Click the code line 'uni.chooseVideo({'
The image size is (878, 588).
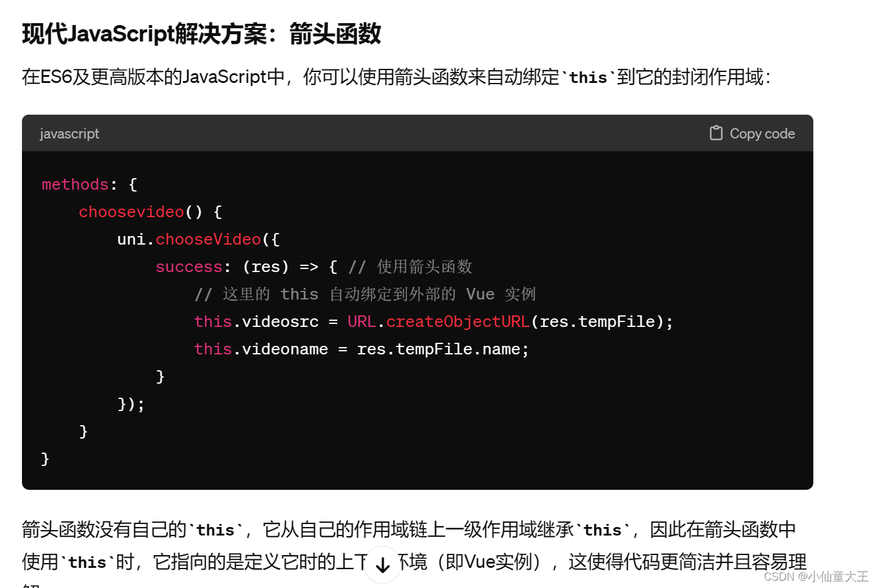click(x=198, y=239)
